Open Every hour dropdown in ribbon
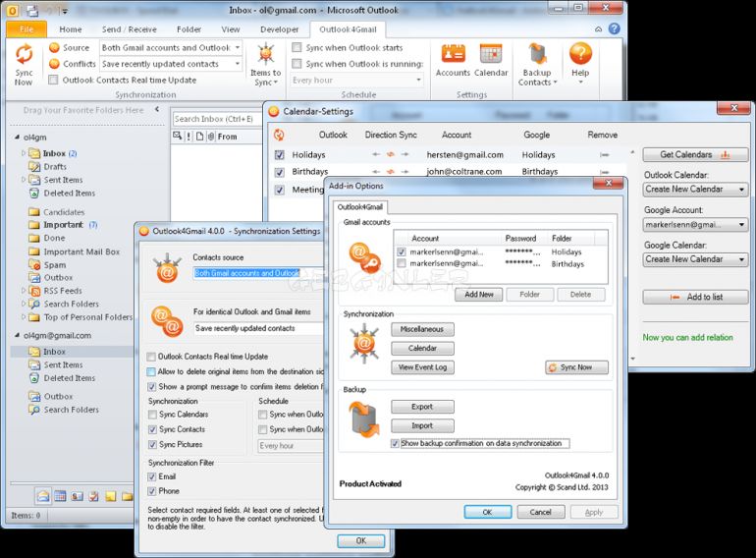Viewport: 756px width, 558px height. tap(418, 80)
